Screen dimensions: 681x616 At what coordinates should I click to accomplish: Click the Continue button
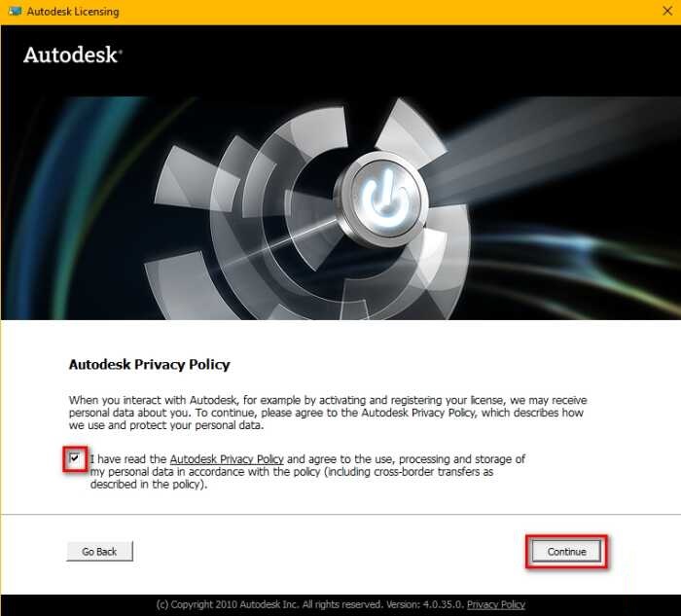pyautogui.click(x=567, y=551)
